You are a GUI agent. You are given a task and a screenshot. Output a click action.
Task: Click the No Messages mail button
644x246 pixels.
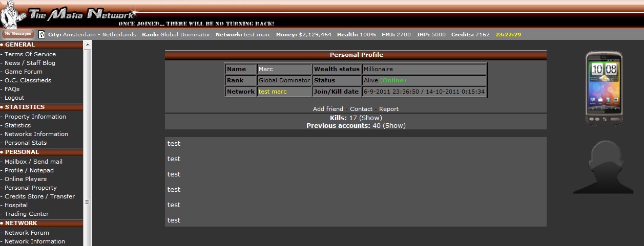pos(18,34)
